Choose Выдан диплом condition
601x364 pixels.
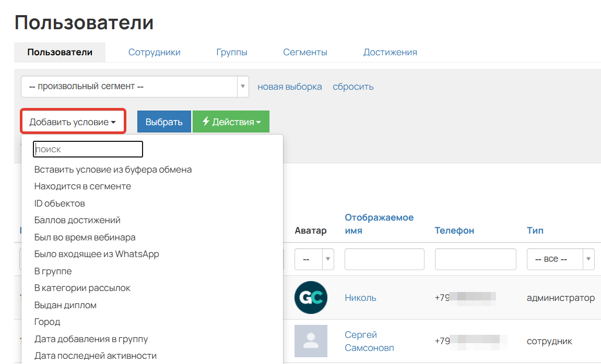(x=65, y=305)
